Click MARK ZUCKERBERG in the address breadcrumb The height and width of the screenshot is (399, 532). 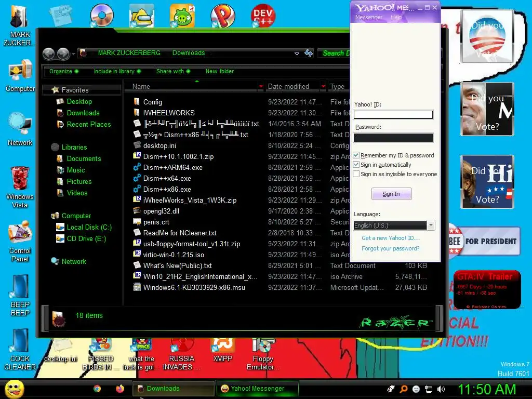pos(129,53)
